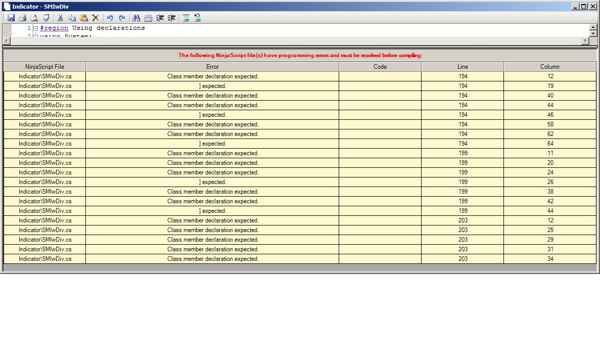
Task: Click column value 58 in the error list
Action: 550,124
